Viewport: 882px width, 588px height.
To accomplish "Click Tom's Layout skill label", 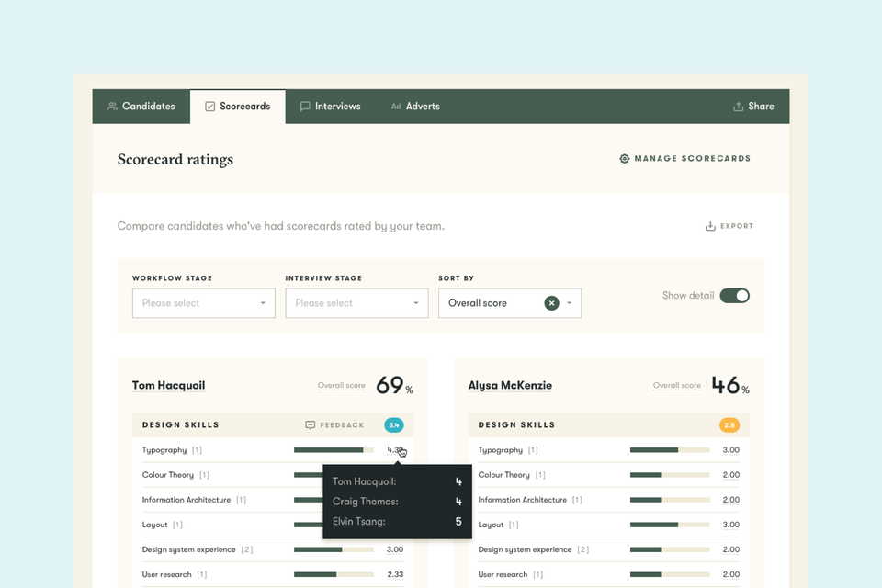I will coord(154,525).
